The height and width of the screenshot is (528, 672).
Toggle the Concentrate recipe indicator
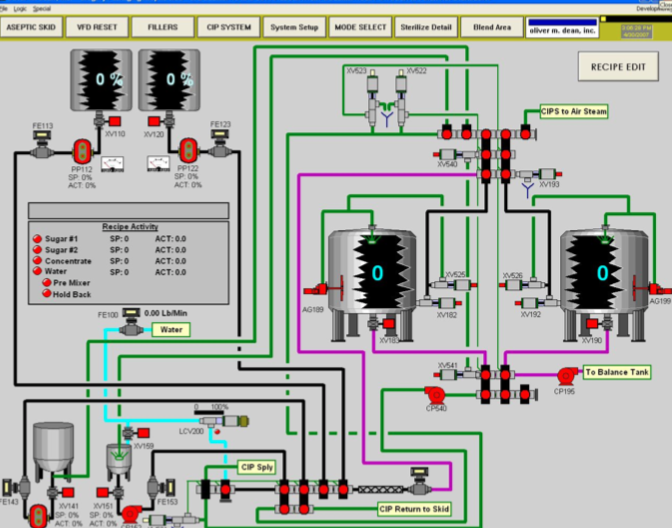tap(36, 261)
